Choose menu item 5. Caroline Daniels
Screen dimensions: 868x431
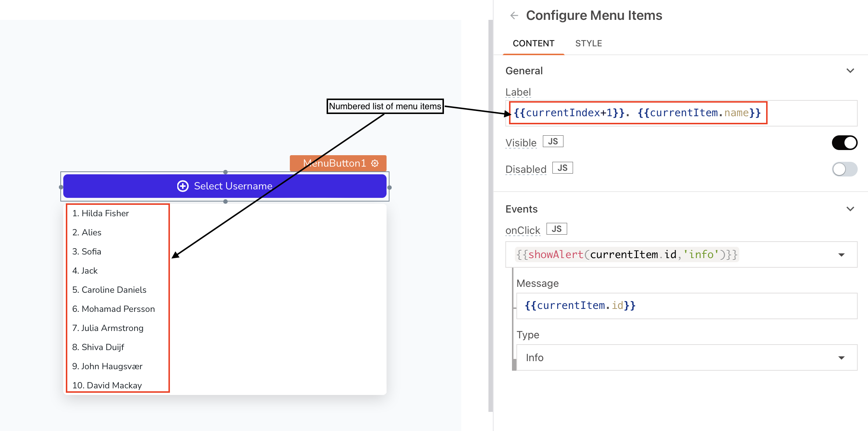[109, 290]
